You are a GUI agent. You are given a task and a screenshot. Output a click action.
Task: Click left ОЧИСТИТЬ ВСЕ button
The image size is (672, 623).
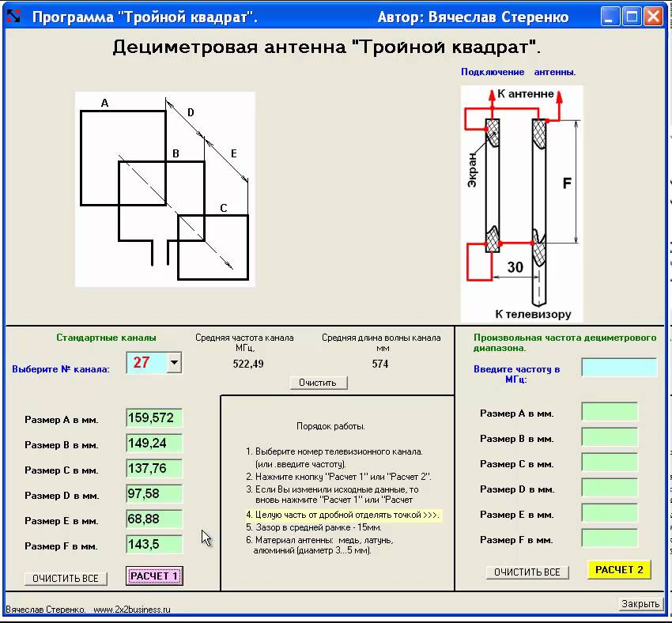pos(66,578)
